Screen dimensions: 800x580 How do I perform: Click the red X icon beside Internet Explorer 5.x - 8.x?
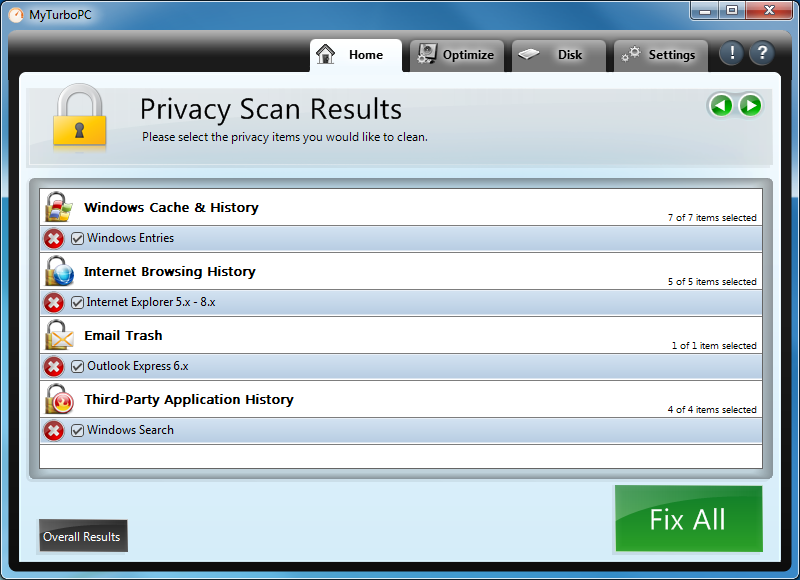tap(54, 302)
